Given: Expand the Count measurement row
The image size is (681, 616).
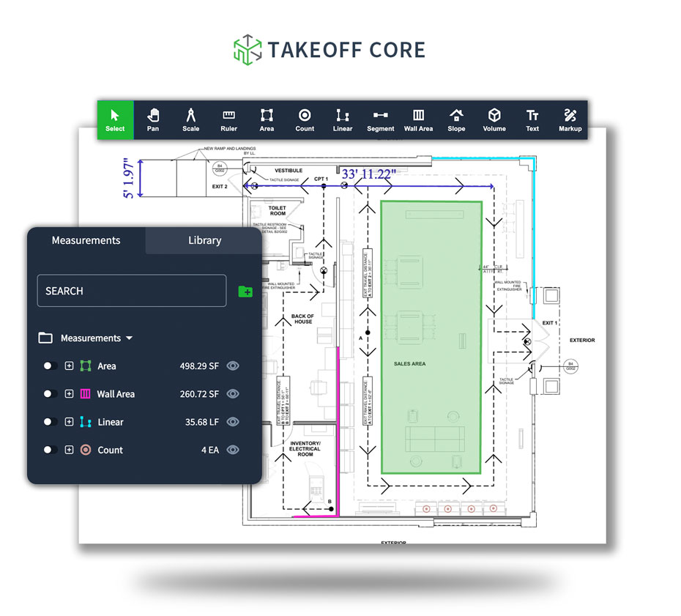Looking at the screenshot, I should point(69,450).
